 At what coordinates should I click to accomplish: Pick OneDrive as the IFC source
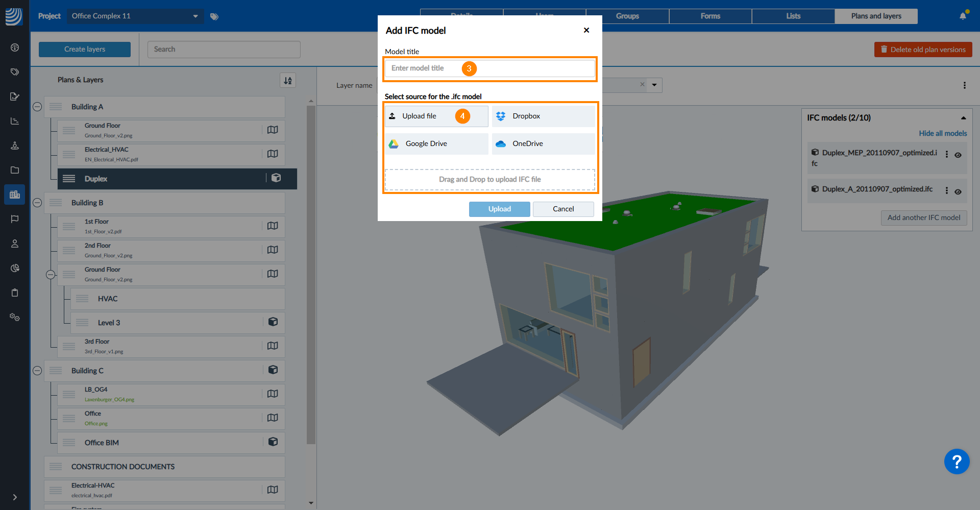543,144
